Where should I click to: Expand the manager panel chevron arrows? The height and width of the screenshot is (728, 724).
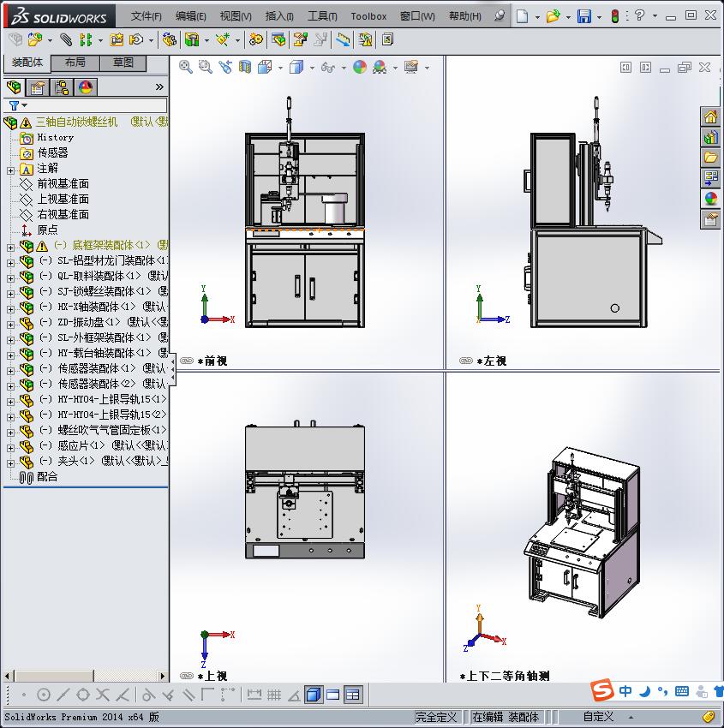(x=159, y=87)
